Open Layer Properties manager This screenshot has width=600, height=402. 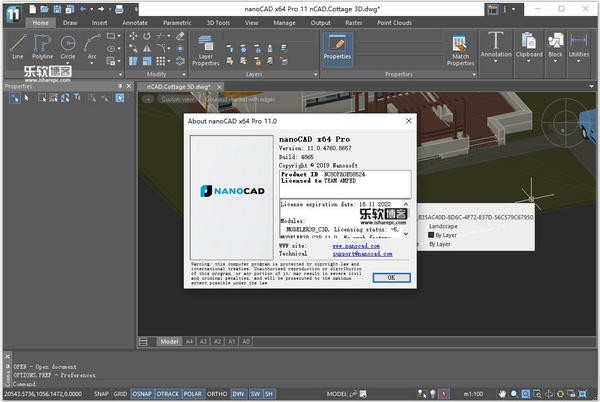(x=206, y=48)
